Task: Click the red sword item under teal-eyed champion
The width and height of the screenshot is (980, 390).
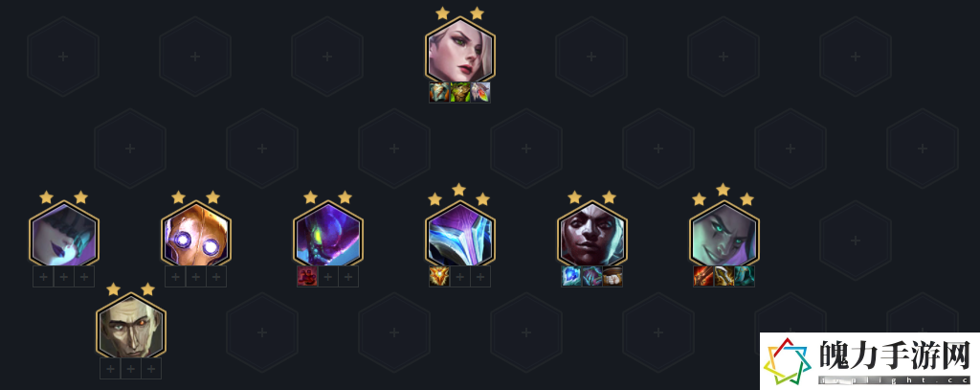Action: [x=703, y=277]
